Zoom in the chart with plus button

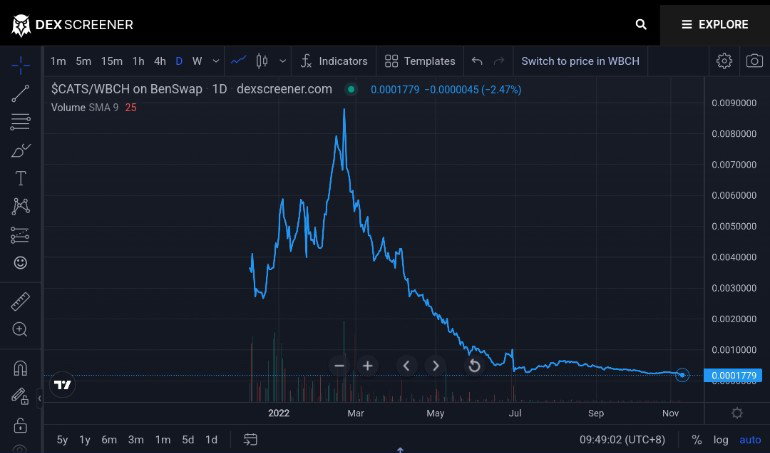point(367,366)
